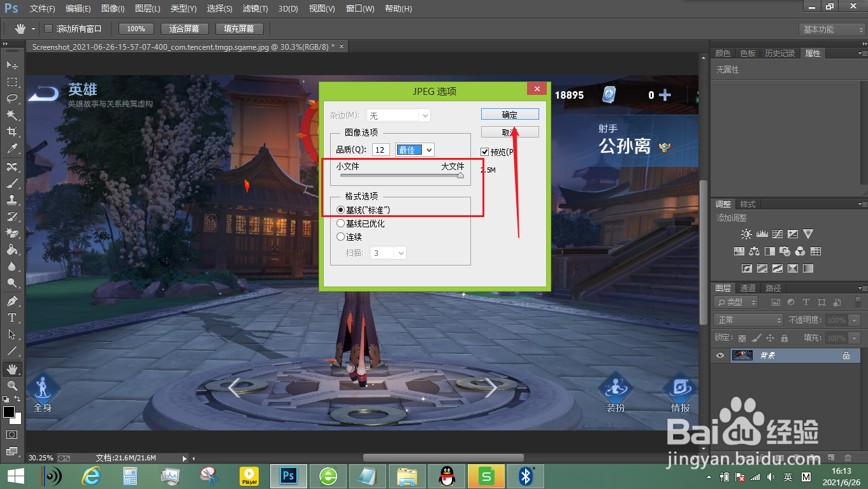Add an Exposure adjustment
This screenshot has height=489, width=868.
793,234
